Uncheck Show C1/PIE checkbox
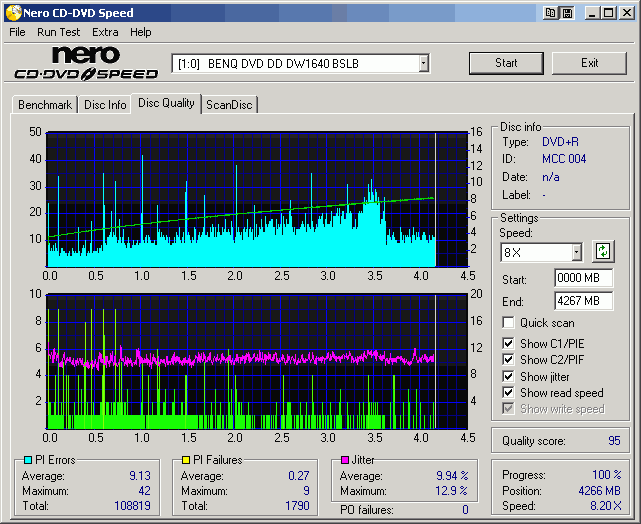641x524 pixels. [508, 344]
